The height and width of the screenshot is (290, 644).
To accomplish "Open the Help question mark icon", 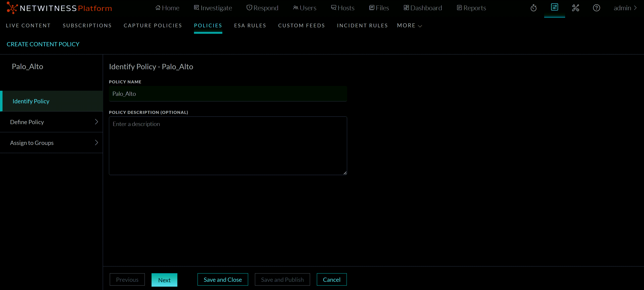I will [596, 8].
